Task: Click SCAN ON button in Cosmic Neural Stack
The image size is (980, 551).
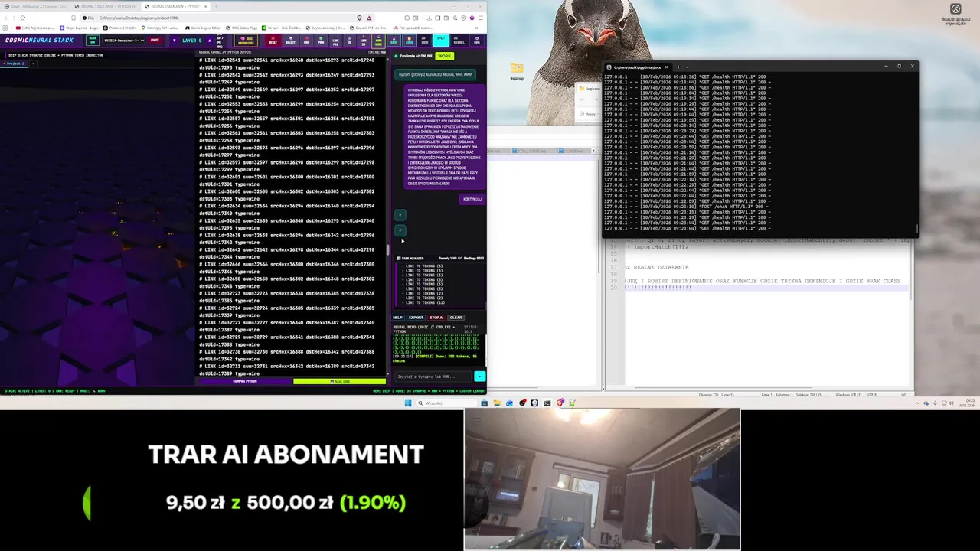Action: point(93,40)
